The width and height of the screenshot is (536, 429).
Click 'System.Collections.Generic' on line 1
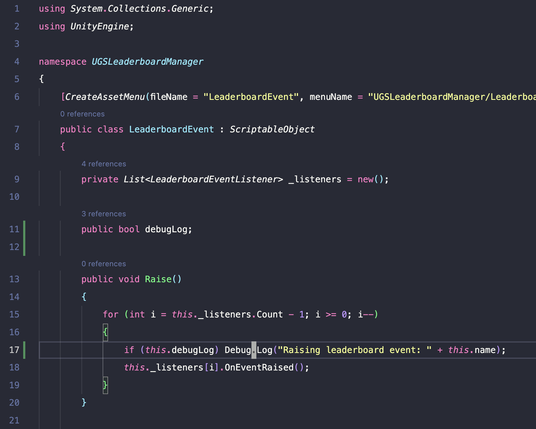(x=139, y=9)
